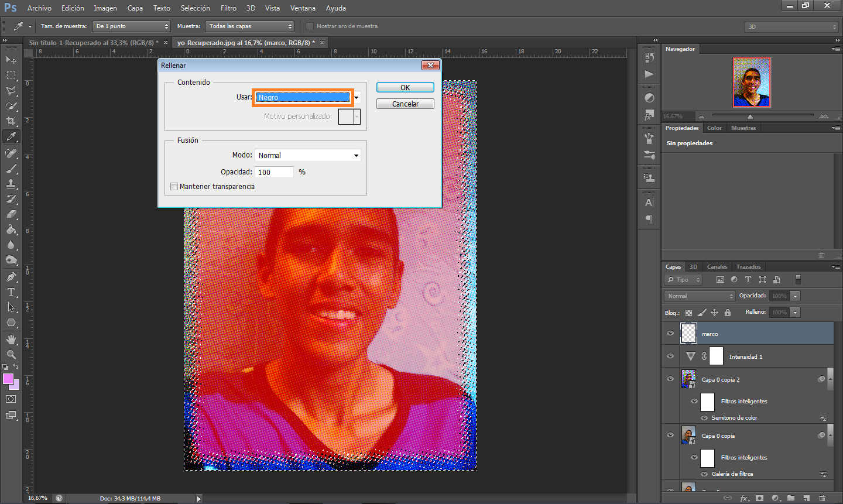The width and height of the screenshot is (843, 504).
Task: Select the Quick Selection tool
Action: [11, 106]
